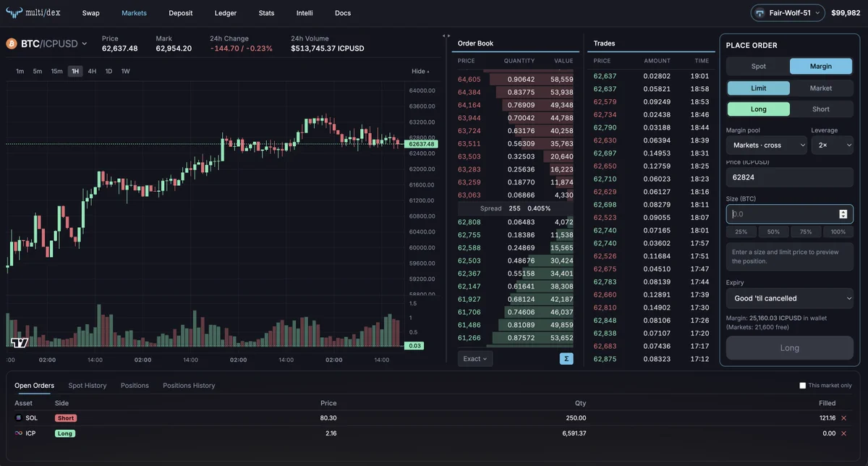Set size to 50% of balance
Screen dimensions: 868x466
click(773, 232)
